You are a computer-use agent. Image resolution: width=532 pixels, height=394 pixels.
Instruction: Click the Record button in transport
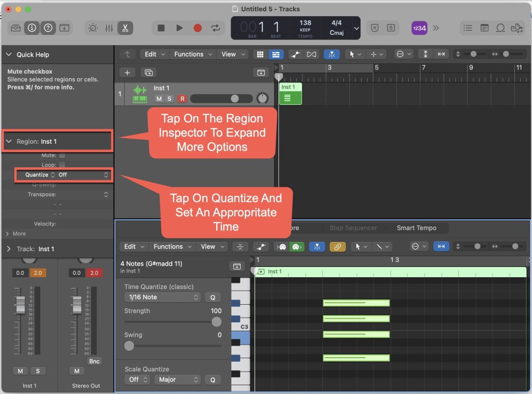tap(197, 28)
